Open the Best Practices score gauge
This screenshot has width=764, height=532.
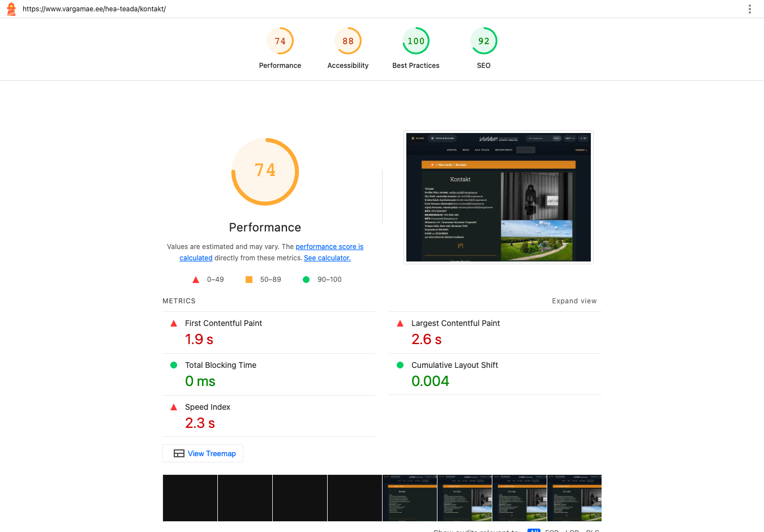(416, 49)
